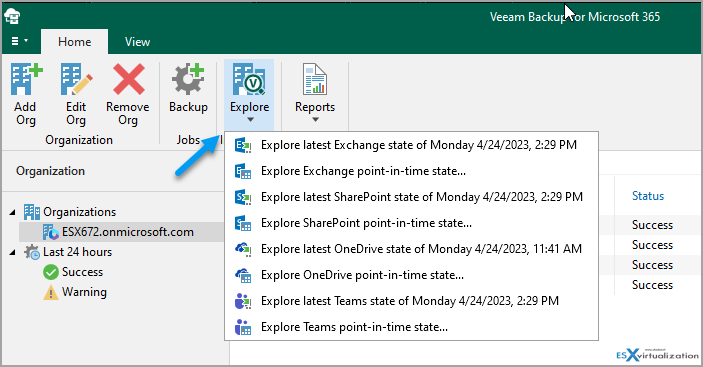703x367 pixels.
Task: Choose Explore Exchange point-in-time state
Action: [411, 171]
